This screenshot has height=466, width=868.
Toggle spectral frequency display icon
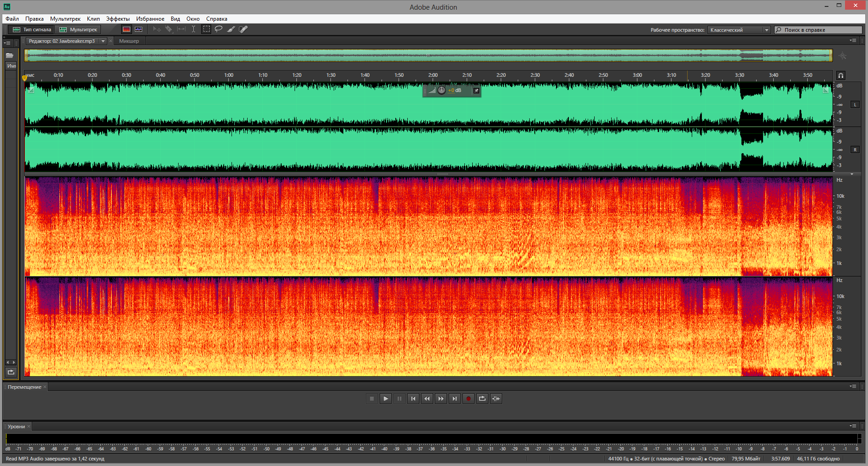[126, 29]
